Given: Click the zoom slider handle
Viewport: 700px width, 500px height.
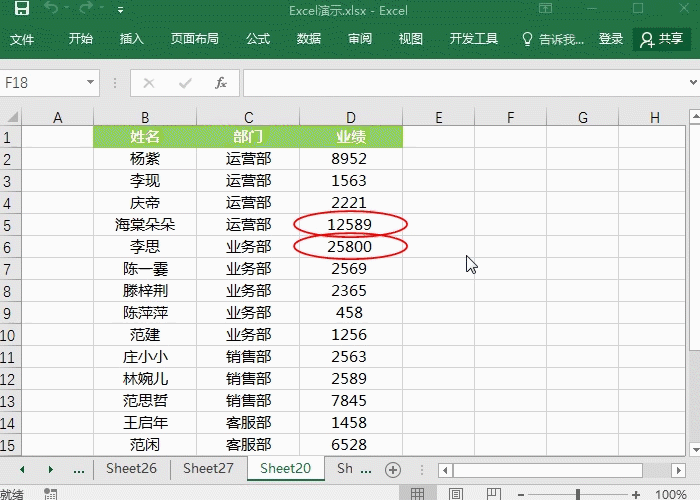Looking at the screenshot, I should coord(579,494).
